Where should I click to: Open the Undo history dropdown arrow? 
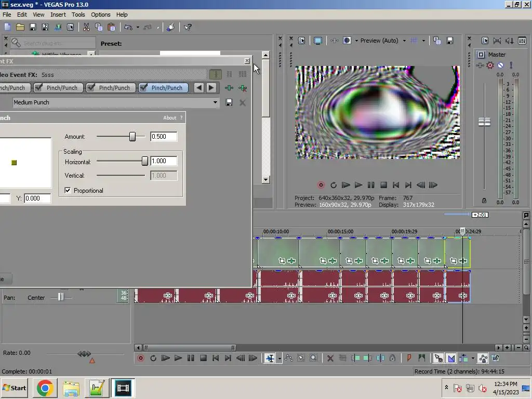(138, 27)
